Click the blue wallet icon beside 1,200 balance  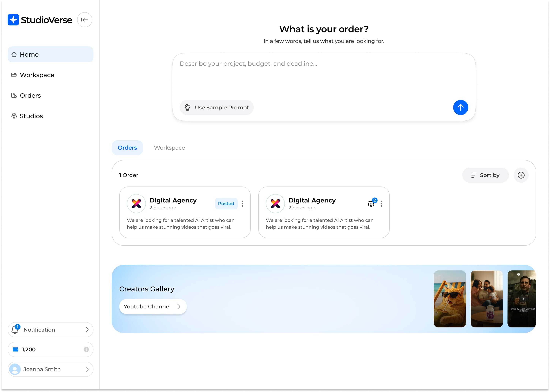[15, 349]
